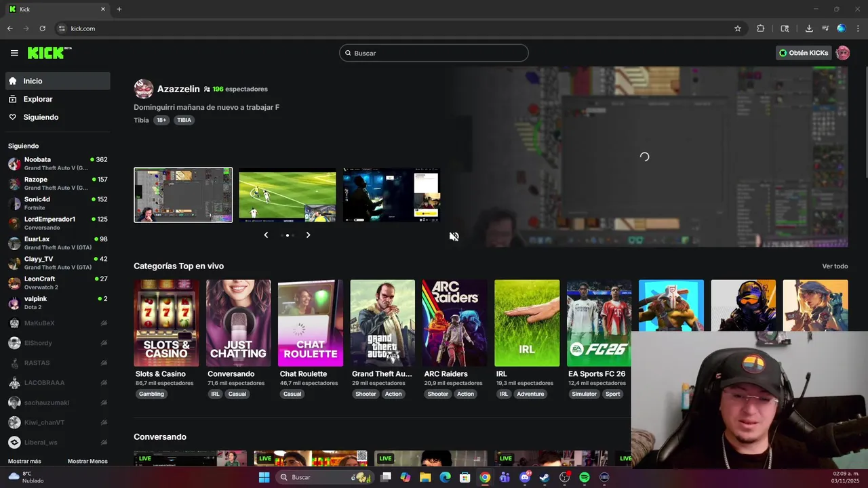Go to previous featured stream arrow
The height and width of the screenshot is (488, 868).
click(266, 235)
